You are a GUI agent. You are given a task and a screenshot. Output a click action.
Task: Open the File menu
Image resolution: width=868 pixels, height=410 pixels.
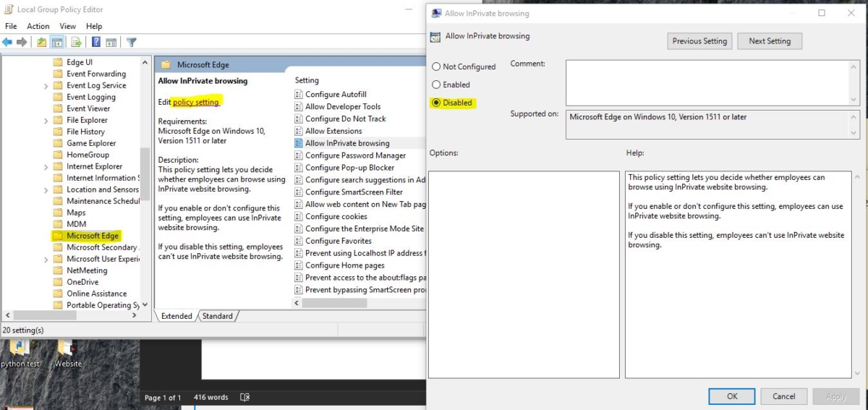(11, 26)
